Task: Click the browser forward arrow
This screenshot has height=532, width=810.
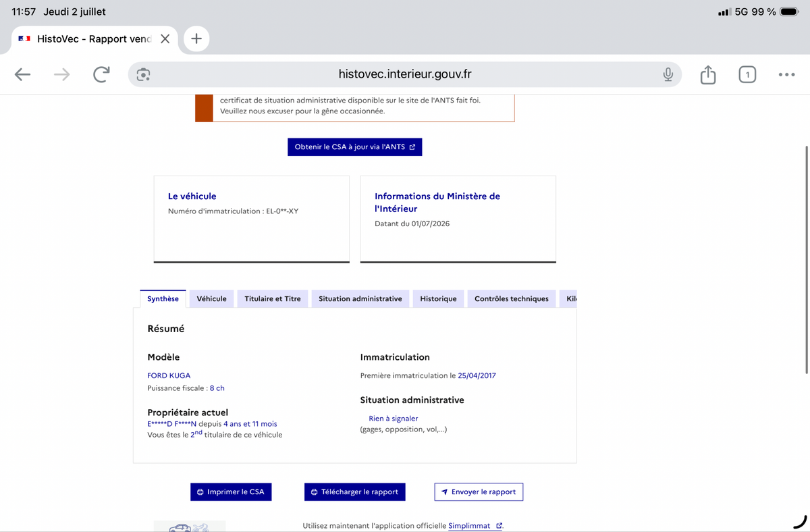Action: pyautogui.click(x=61, y=74)
